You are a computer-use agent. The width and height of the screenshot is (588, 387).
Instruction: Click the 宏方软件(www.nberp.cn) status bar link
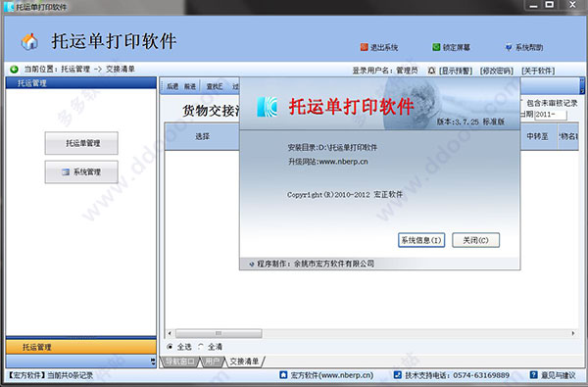[x=332, y=375]
